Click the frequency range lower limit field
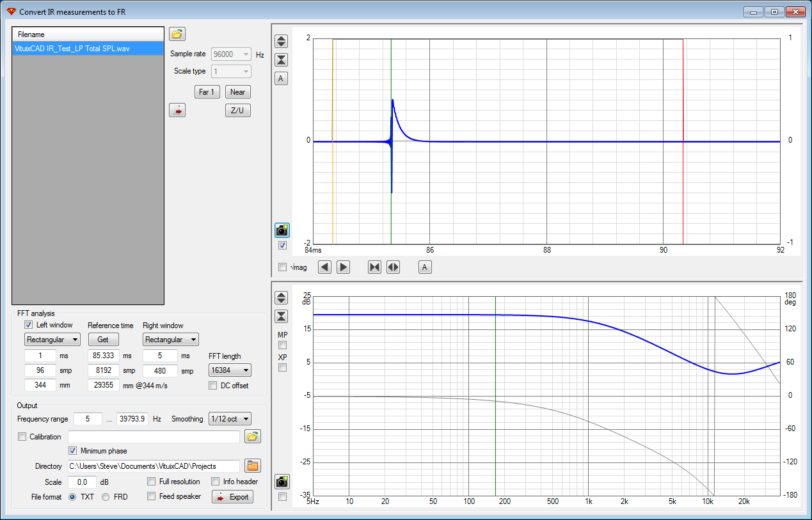 point(88,419)
